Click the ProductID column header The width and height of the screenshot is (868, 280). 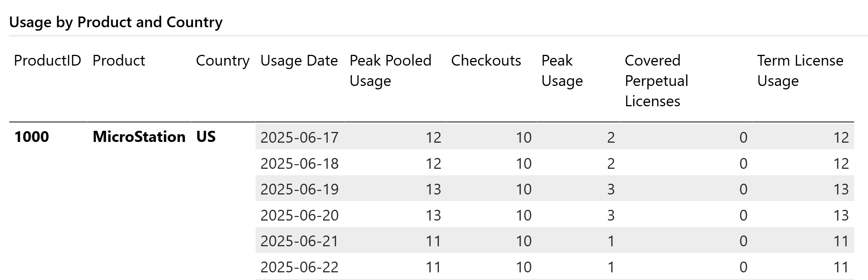tap(47, 61)
